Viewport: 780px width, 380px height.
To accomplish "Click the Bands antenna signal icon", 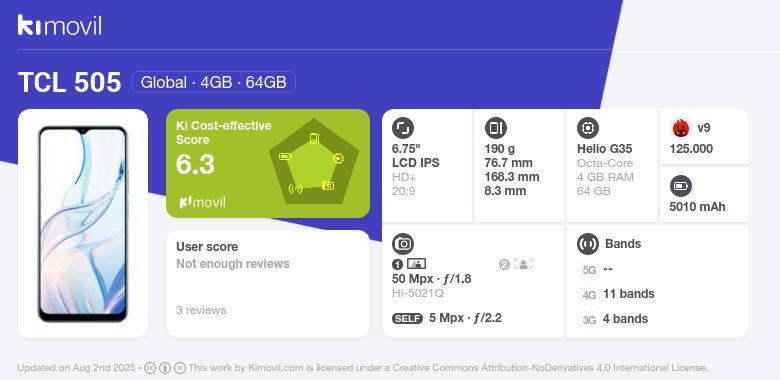I will [x=588, y=244].
